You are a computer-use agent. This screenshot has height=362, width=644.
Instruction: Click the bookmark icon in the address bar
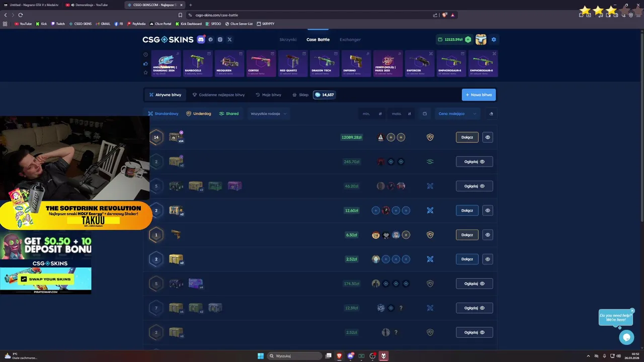(x=180, y=15)
